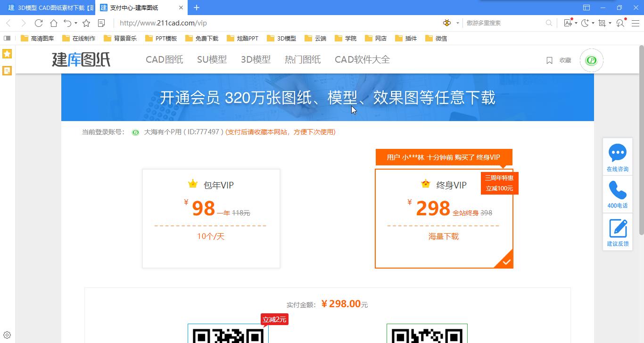Click the undo closed tab arrow icon
The width and height of the screenshot is (644, 343).
67,23
